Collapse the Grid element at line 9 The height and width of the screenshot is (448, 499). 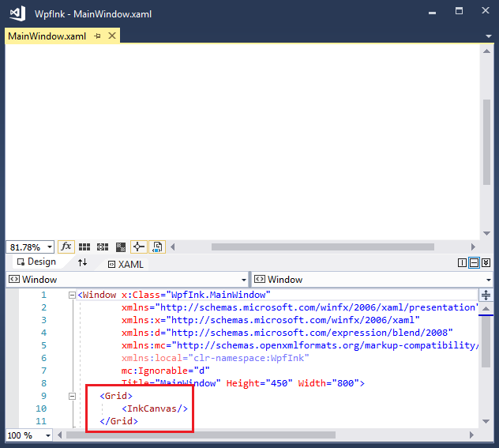[x=72, y=396]
